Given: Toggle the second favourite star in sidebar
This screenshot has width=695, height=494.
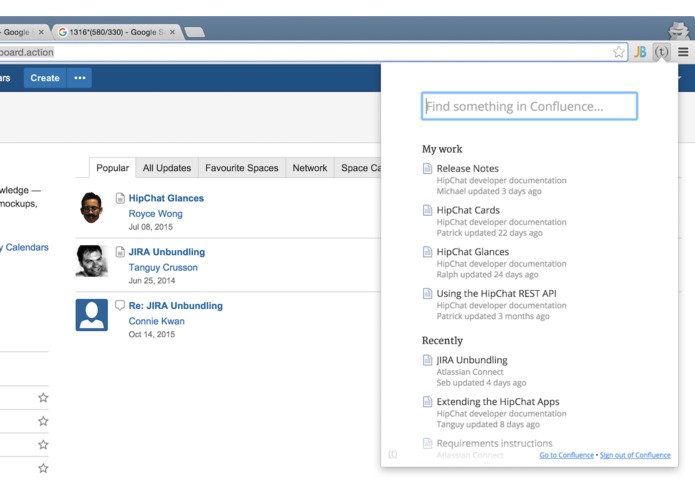Looking at the screenshot, I should coord(43,421).
